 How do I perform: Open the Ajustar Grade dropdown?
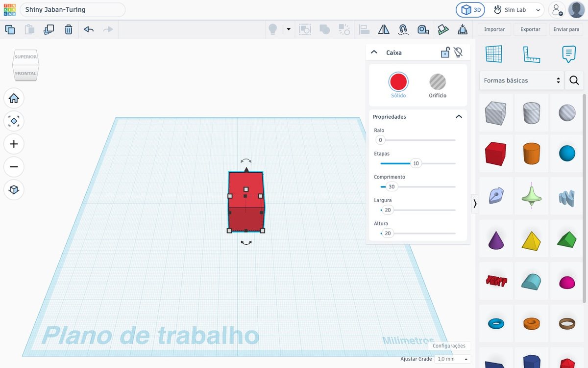pyautogui.click(x=453, y=359)
